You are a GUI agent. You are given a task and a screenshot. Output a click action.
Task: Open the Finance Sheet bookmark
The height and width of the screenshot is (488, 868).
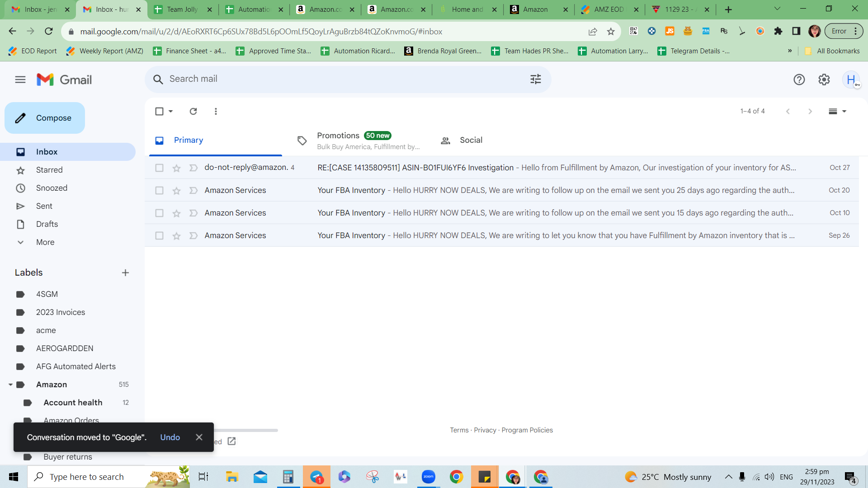coord(189,51)
